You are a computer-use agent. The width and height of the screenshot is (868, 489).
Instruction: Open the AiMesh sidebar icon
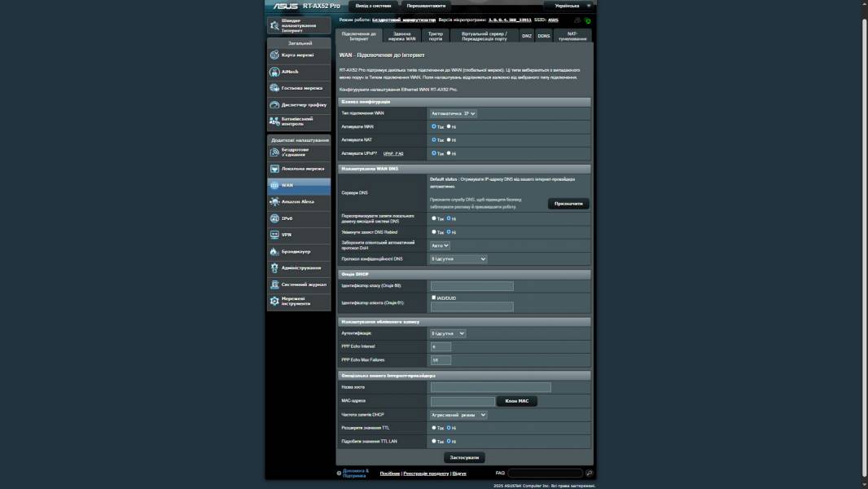click(x=274, y=72)
